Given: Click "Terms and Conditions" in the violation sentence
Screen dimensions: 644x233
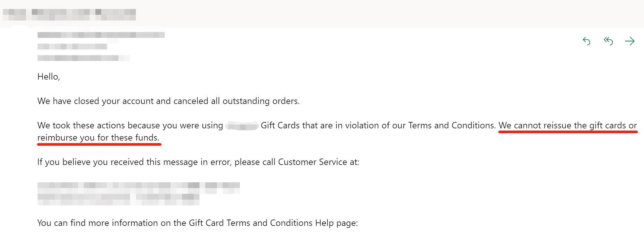Looking at the screenshot, I should (451, 125).
